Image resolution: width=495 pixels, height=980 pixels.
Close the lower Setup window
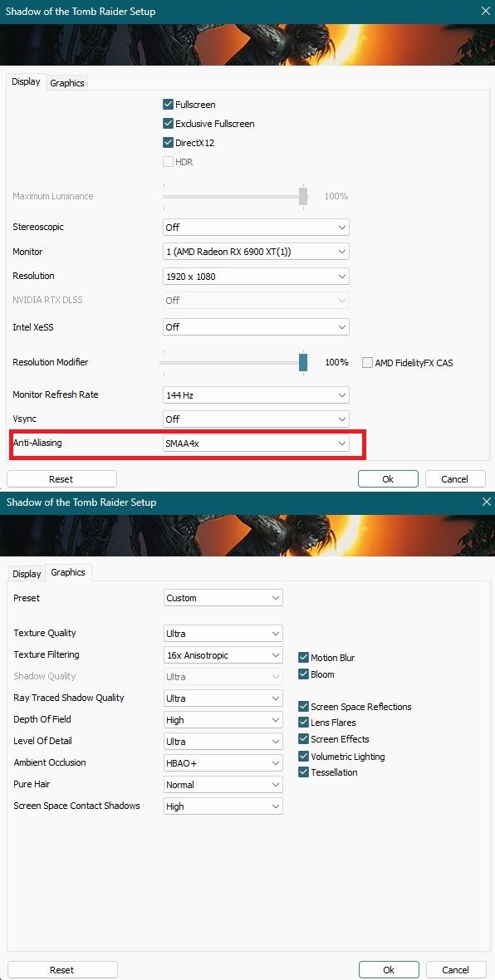tap(486, 502)
